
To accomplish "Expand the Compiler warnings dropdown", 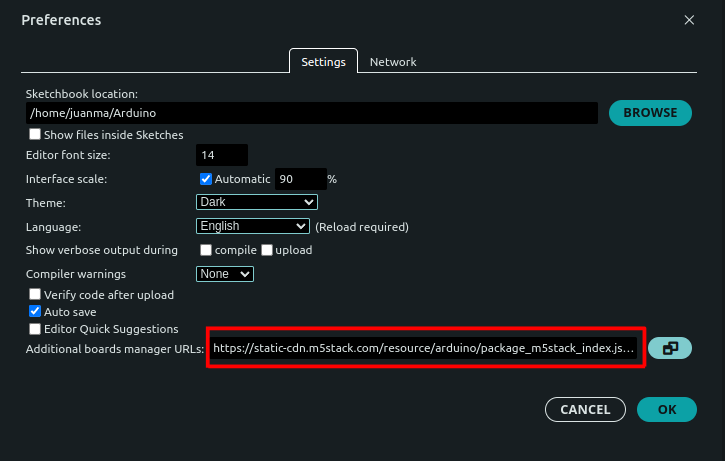I will 225,274.
